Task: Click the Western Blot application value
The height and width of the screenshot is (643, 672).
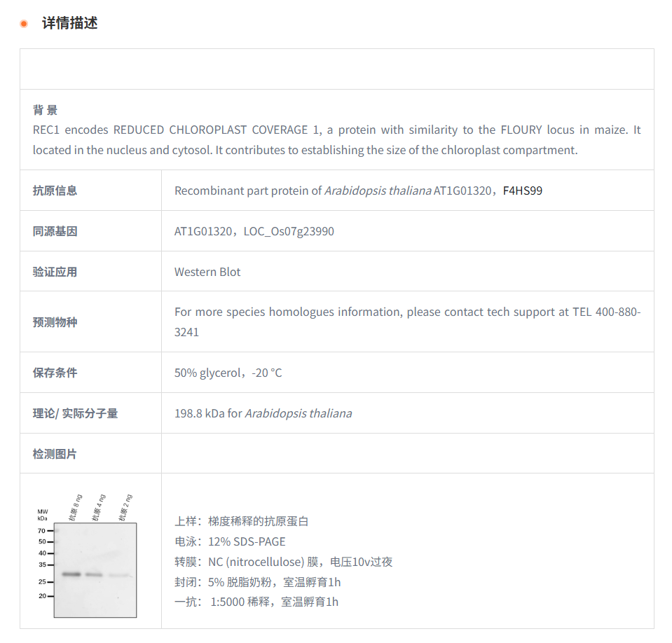Action: pos(207,272)
